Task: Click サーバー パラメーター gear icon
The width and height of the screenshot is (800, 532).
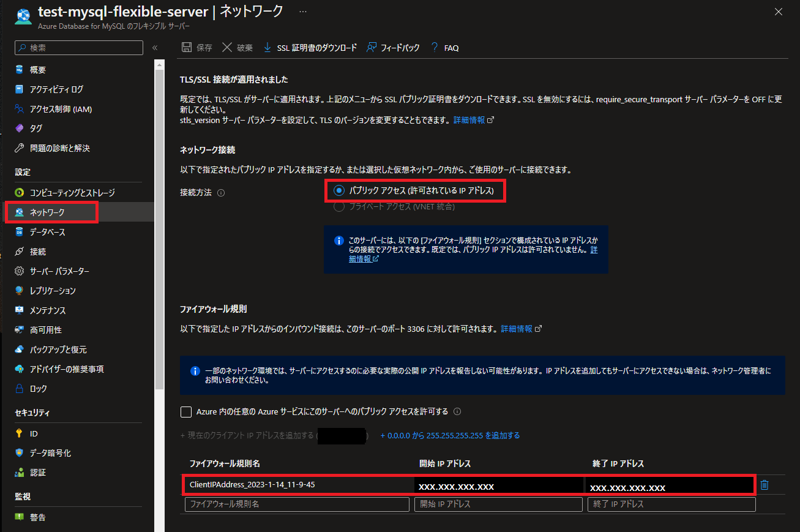Action: [x=19, y=271]
